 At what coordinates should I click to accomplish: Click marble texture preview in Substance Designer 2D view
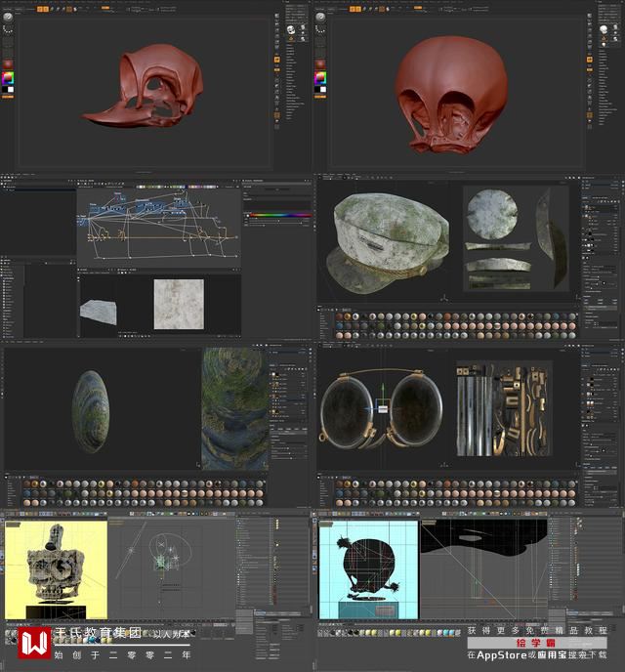[x=179, y=305]
